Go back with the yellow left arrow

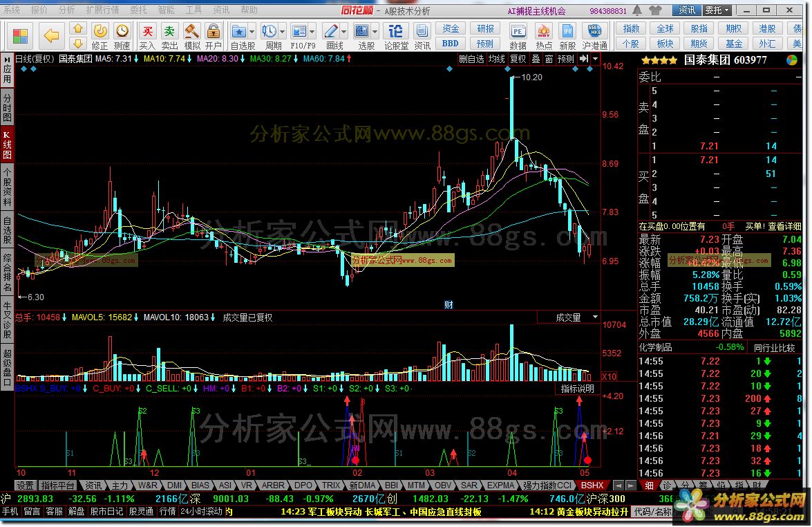pos(51,36)
